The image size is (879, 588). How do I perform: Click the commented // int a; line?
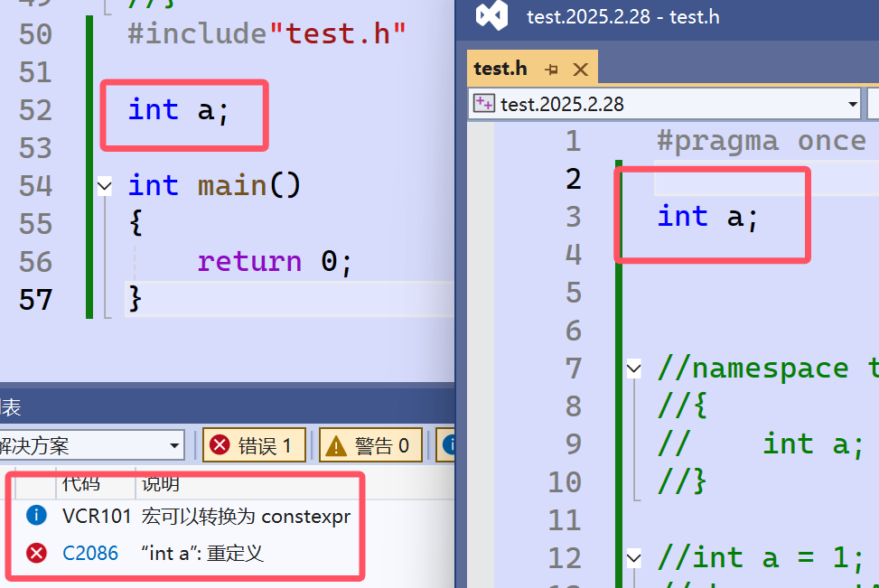(x=760, y=444)
